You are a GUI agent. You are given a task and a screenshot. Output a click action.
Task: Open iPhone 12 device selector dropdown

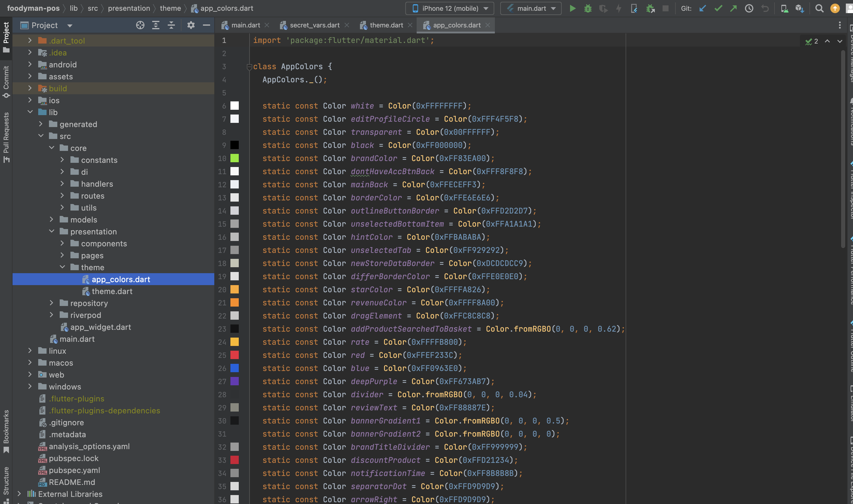tap(449, 8)
